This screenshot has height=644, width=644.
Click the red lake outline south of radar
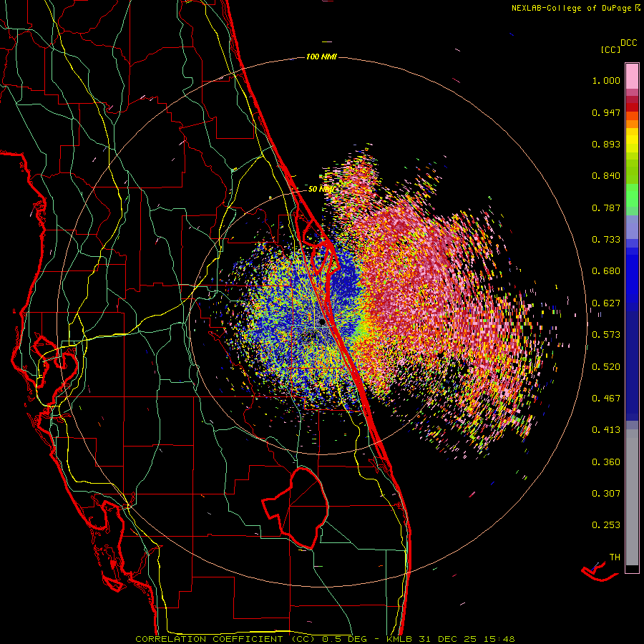[296, 507]
